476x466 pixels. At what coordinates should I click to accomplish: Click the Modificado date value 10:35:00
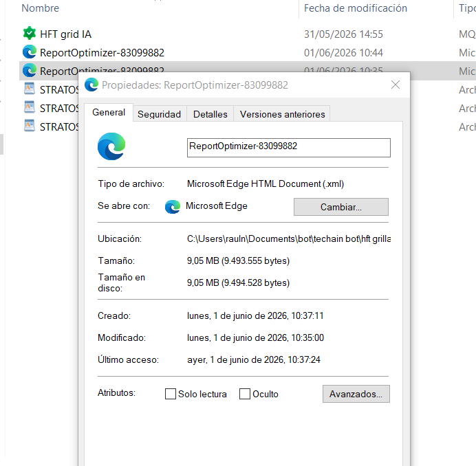coord(255,337)
